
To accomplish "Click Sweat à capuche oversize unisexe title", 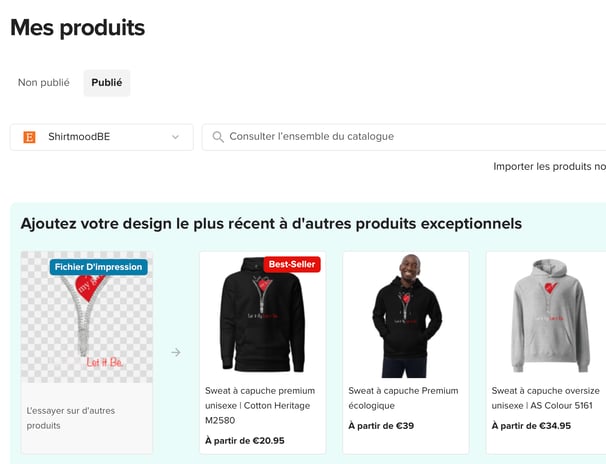I will (x=545, y=398).
